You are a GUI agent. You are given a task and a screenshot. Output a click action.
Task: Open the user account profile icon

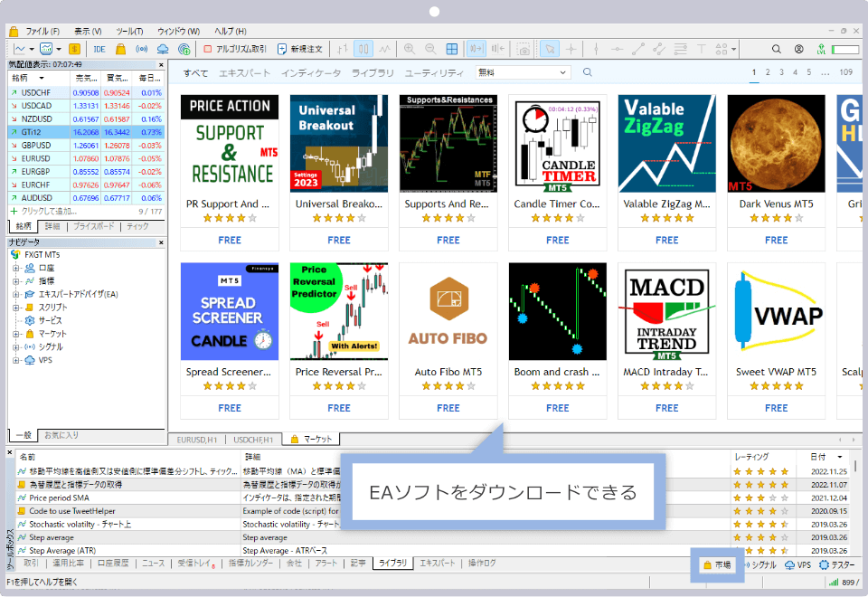(798, 49)
